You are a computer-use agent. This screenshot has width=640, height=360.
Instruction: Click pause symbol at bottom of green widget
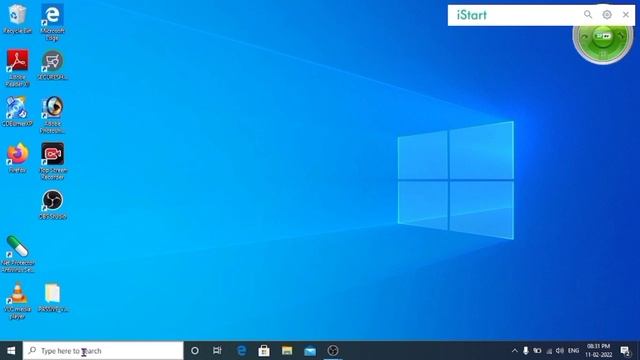603,54
